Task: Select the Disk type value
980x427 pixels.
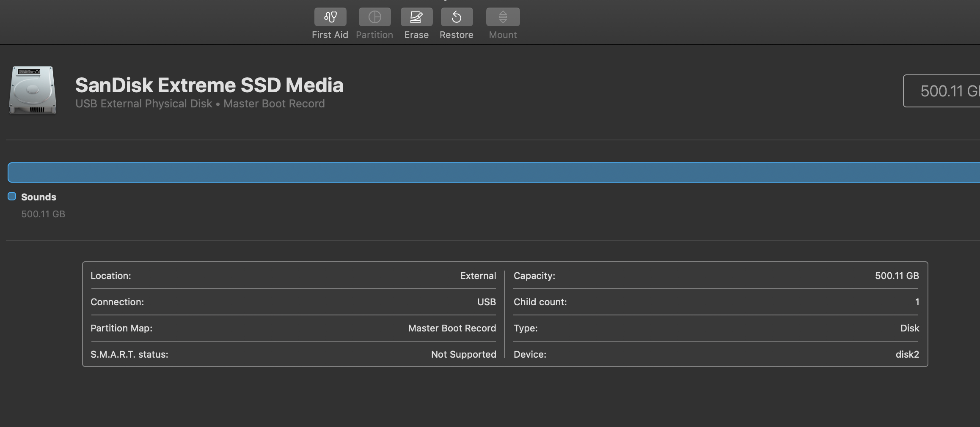Action: [x=910, y=328]
